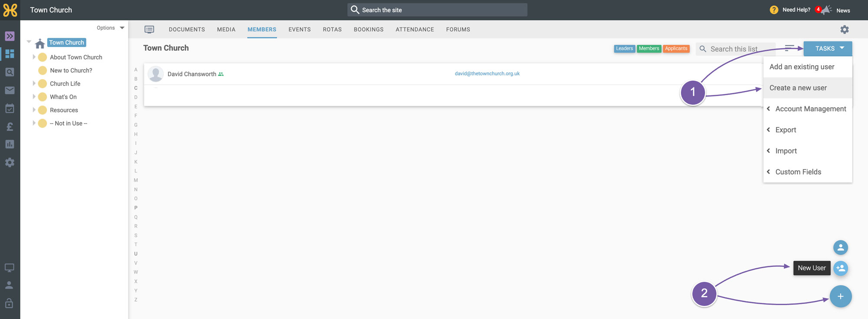Click the Need Help? link
This screenshot has width=868, height=319.
pyautogui.click(x=796, y=10)
